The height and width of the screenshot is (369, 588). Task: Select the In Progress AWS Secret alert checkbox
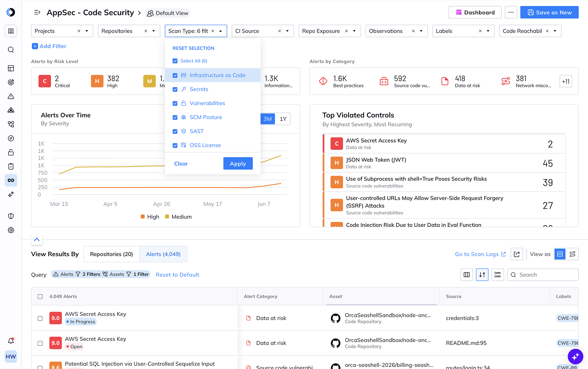[x=40, y=318]
